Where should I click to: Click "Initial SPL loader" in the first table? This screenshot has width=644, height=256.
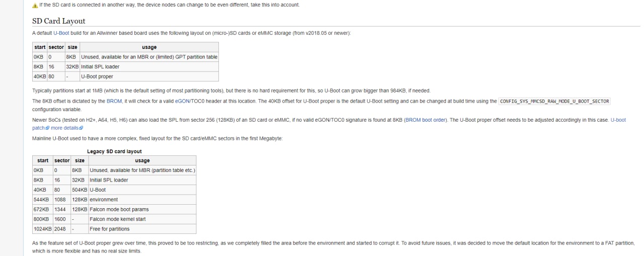[x=149, y=66]
